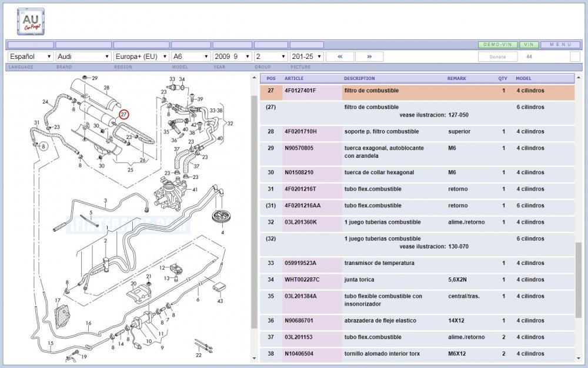Click description 'transmisor de temperatura'
Screen dimensions: 588x368
point(379,263)
